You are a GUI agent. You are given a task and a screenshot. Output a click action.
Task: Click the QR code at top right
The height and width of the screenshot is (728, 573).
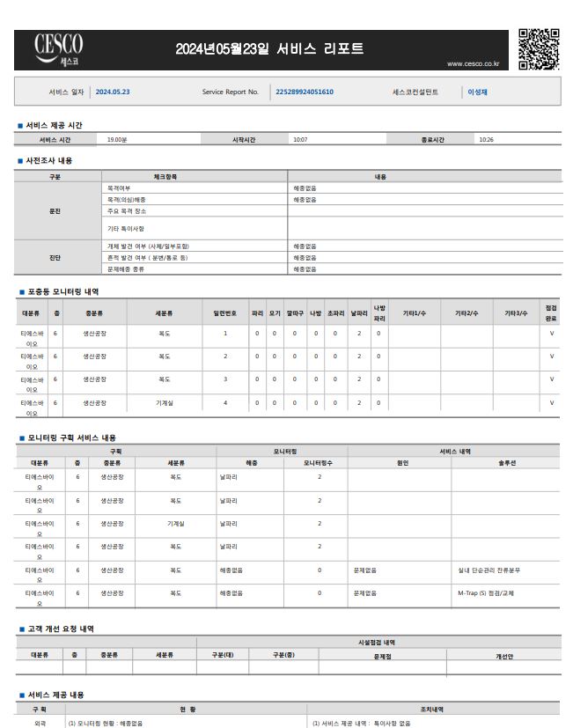538,49
